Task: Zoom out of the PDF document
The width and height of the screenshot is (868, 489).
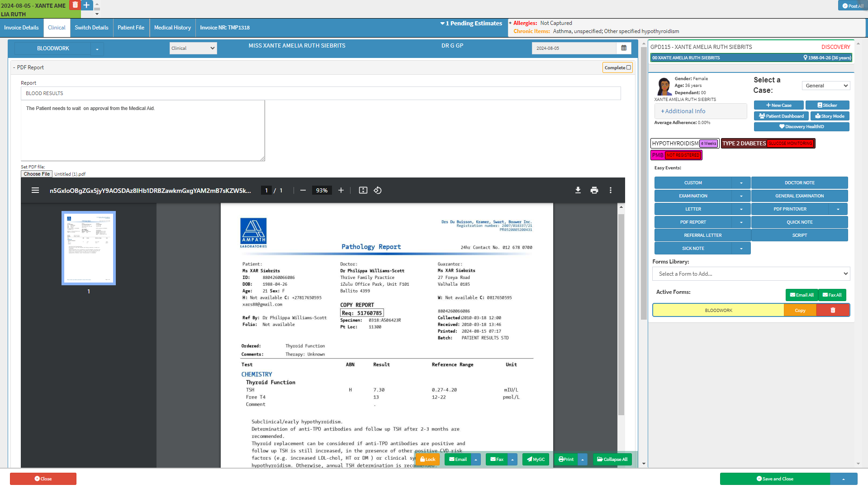Action: tap(303, 191)
